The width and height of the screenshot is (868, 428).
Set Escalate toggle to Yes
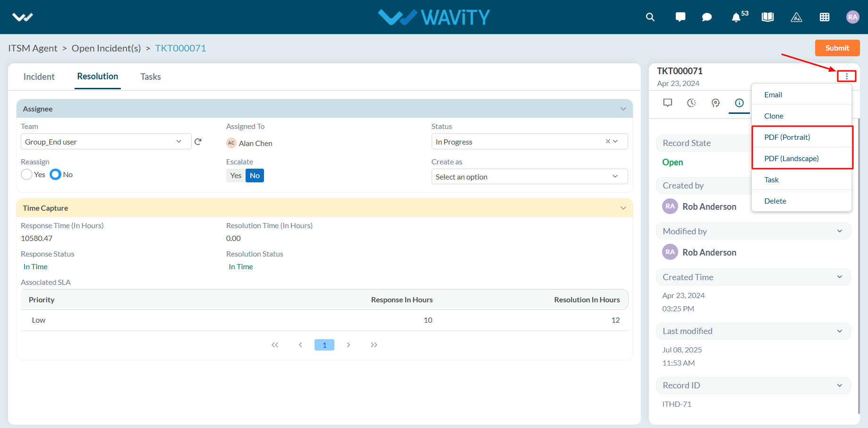(x=236, y=176)
